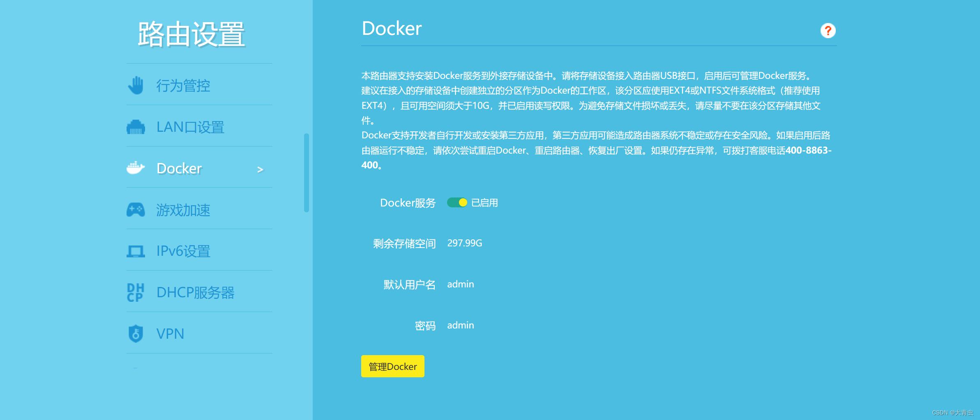Click the admin default username value
Screen dimensions: 980x420
point(461,284)
